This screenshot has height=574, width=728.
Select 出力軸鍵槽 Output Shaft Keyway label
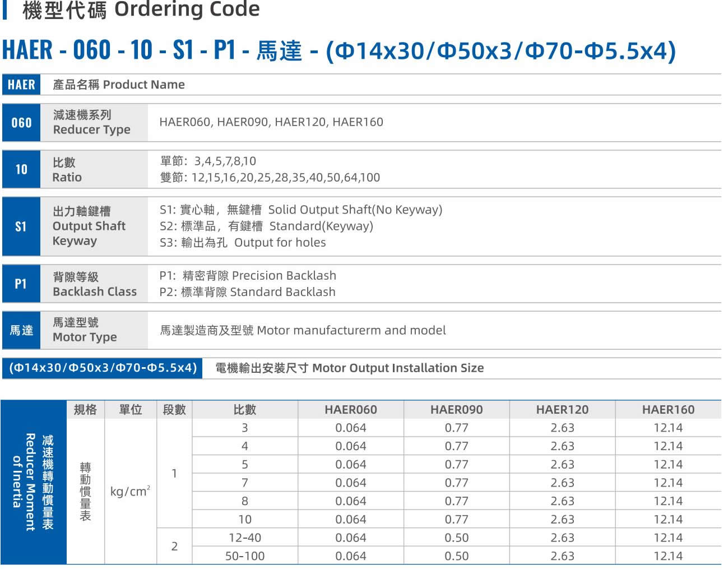89,226
